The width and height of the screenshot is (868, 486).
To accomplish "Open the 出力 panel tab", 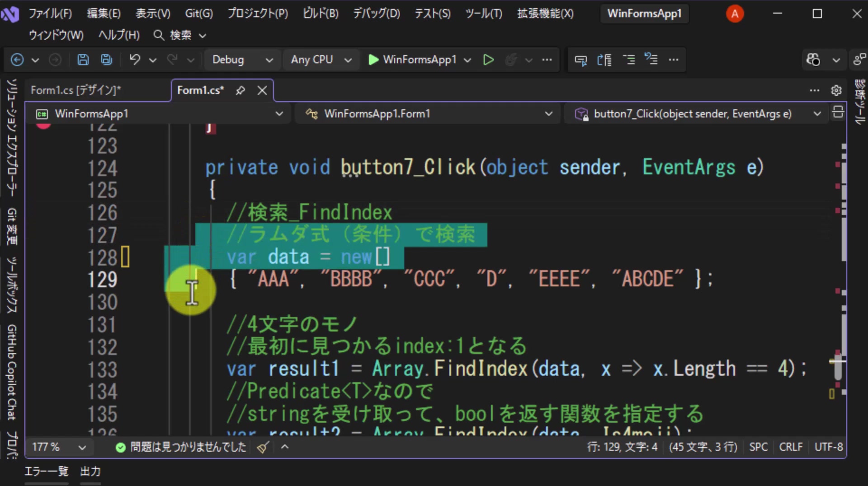I will [x=90, y=472].
